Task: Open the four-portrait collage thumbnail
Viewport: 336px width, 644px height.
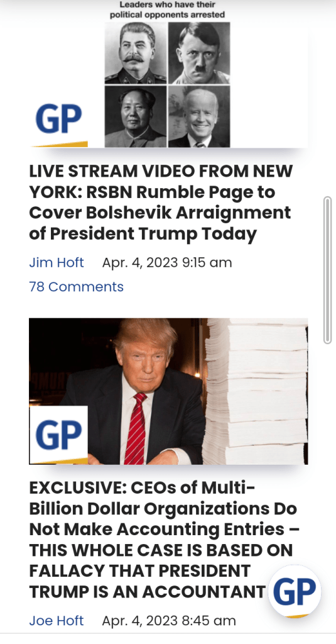Action: point(168,74)
